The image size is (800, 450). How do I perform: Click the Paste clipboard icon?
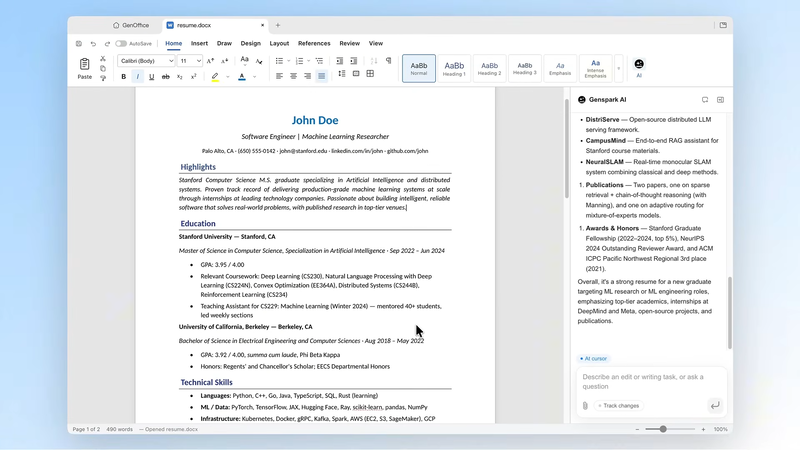tap(84, 64)
